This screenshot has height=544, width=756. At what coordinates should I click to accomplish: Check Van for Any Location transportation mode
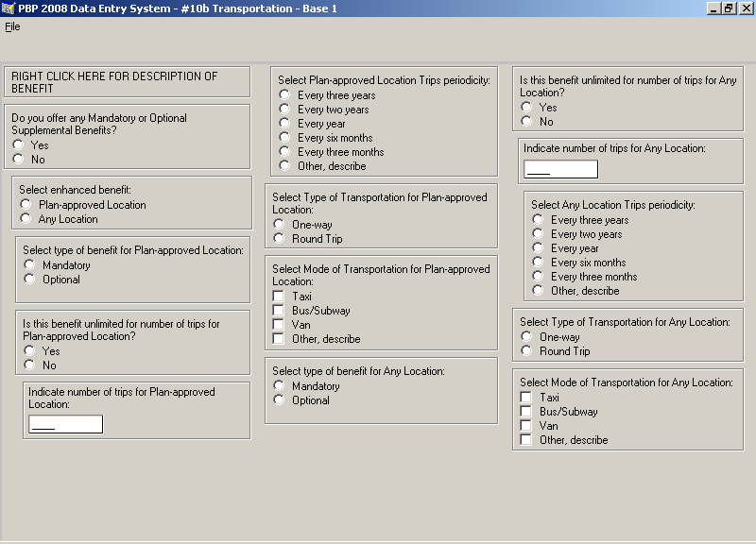click(526, 426)
